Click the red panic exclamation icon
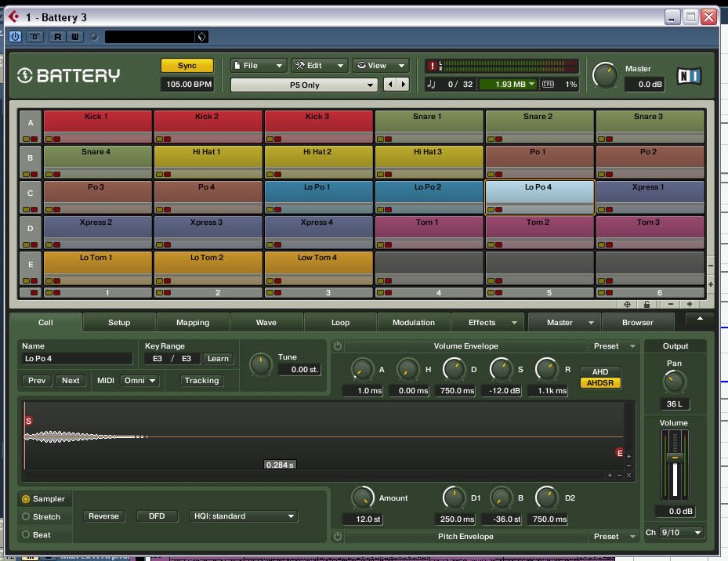This screenshot has height=561, width=728. coord(431,66)
